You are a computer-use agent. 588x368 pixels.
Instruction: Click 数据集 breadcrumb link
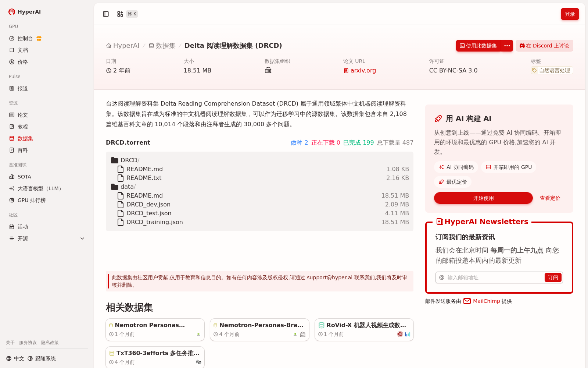[x=162, y=46]
